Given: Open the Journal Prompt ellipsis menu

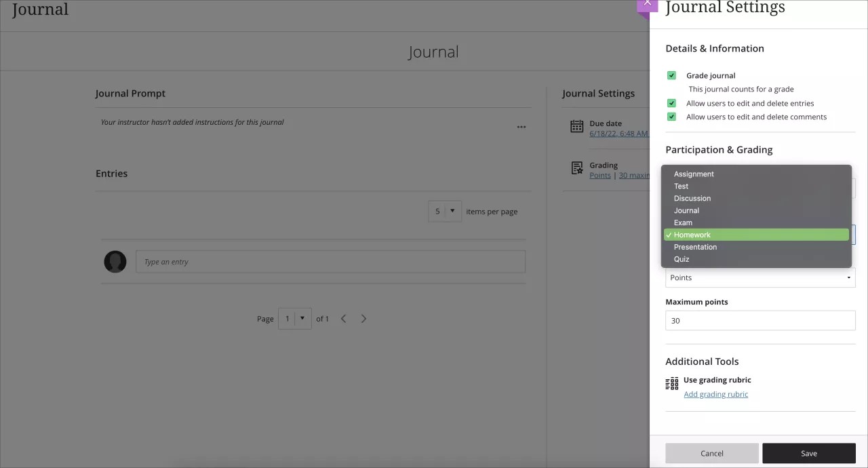Looking at the screenshot, I should click(x=521, y=127).
